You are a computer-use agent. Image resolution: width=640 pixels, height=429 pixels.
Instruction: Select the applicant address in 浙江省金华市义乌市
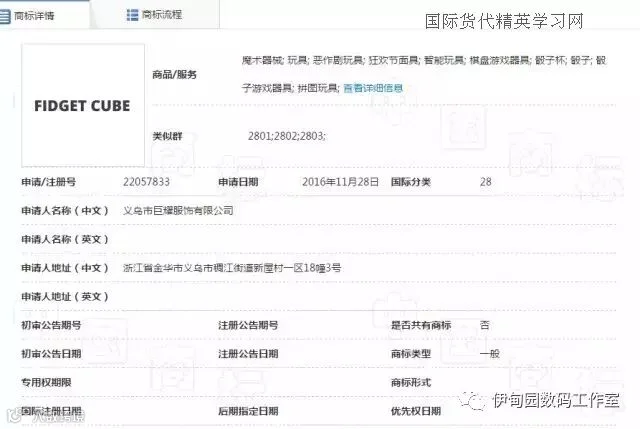click(x=232, y=268)
